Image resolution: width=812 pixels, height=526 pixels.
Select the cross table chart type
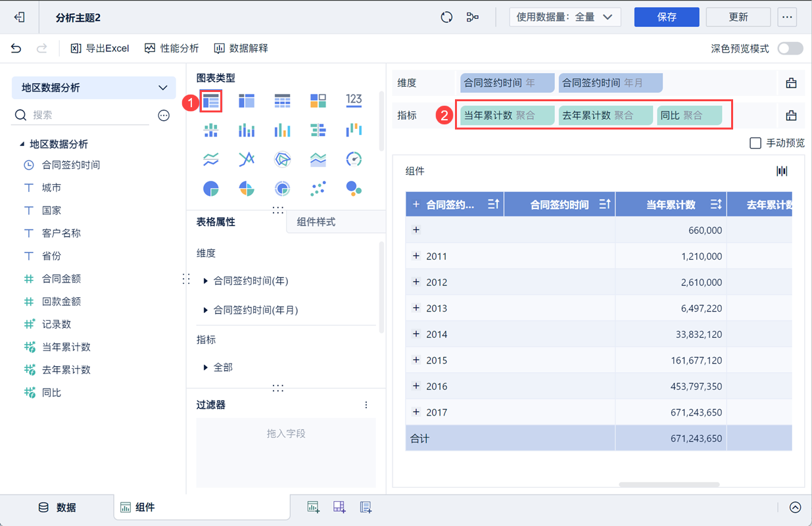pos(247,101)
